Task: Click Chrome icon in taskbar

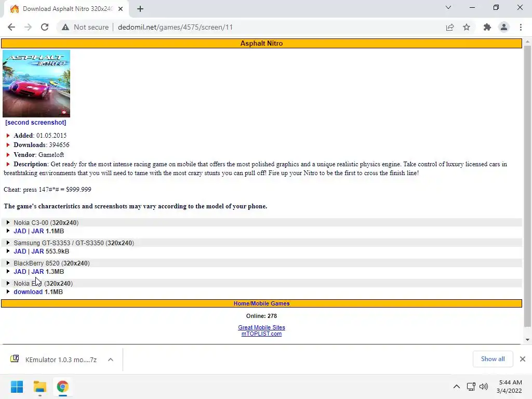Action: [62, 387]
